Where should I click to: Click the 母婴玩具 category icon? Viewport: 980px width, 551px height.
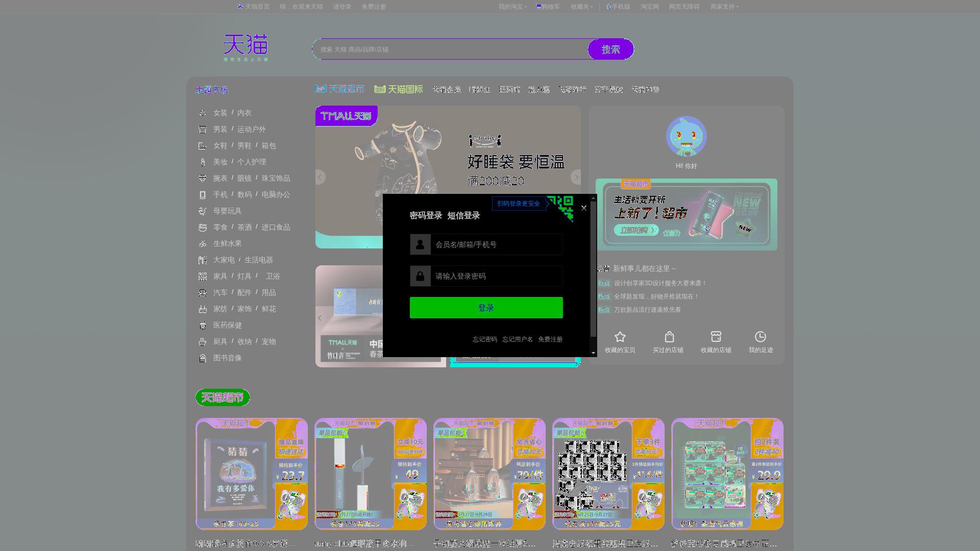pos(203,211)
